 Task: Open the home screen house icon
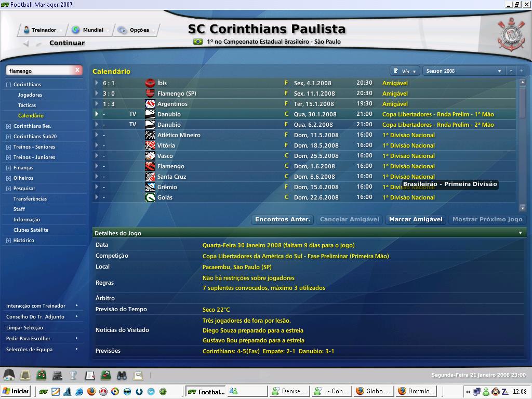point(9,375)
